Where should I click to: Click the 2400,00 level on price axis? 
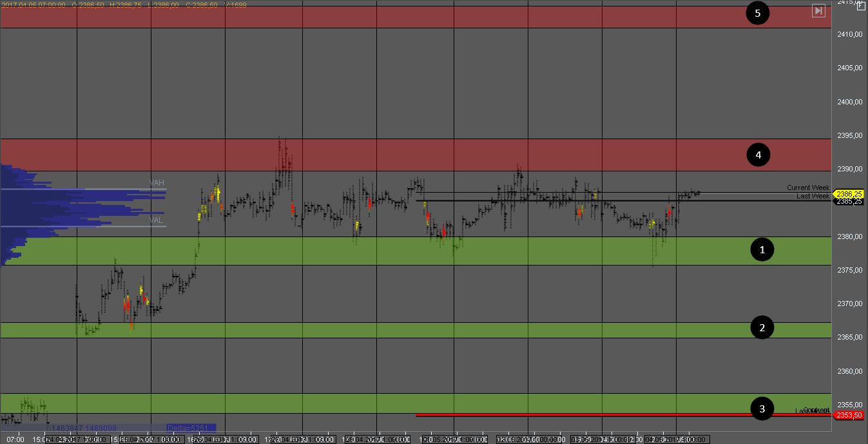pos(849,102)
